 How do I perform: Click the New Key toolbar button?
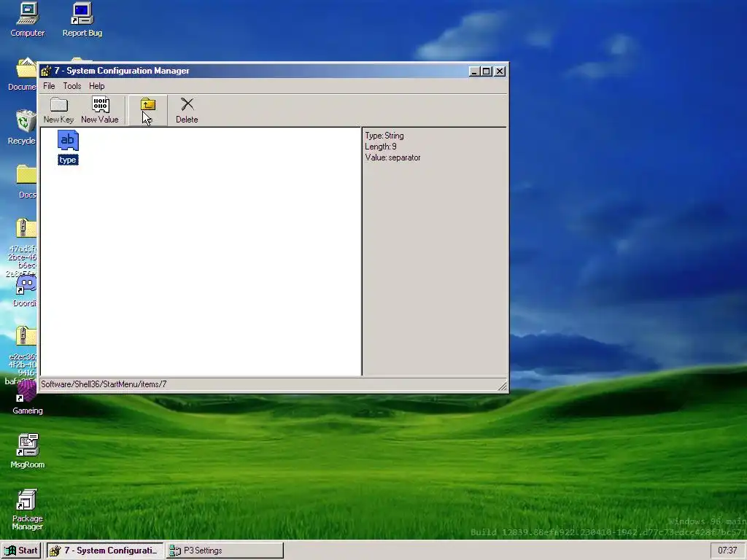coord(58,111)
